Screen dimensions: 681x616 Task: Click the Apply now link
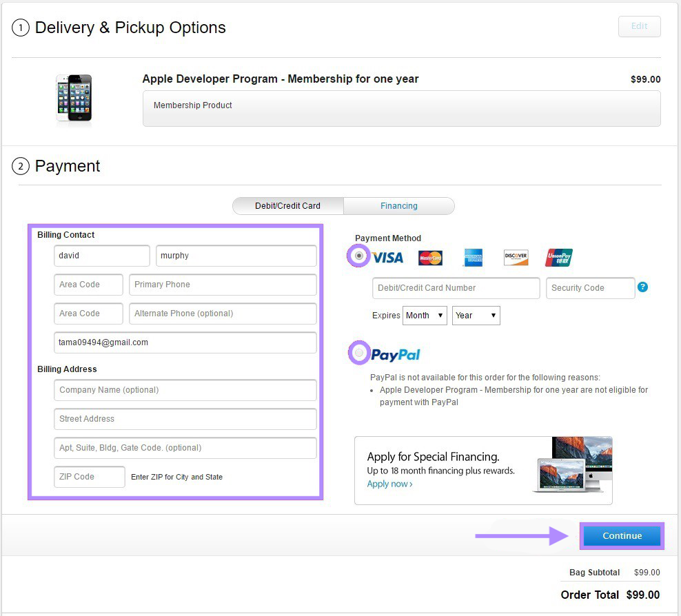coord(390,484)
